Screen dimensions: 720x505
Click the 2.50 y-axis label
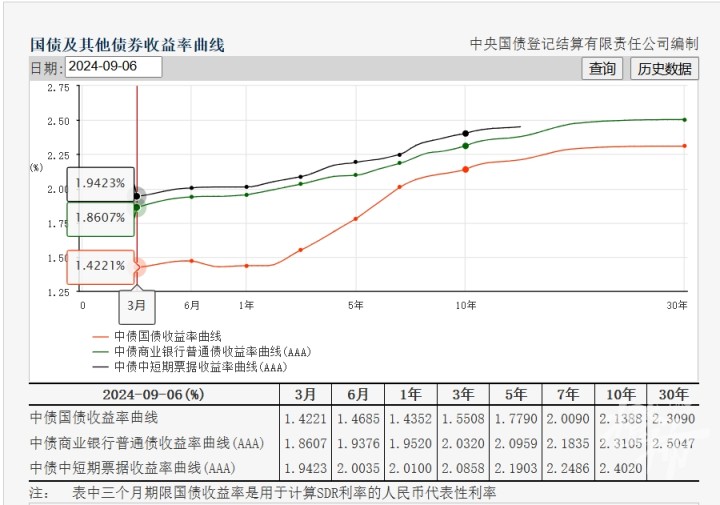pyautogui.click(x=58, y=122)
